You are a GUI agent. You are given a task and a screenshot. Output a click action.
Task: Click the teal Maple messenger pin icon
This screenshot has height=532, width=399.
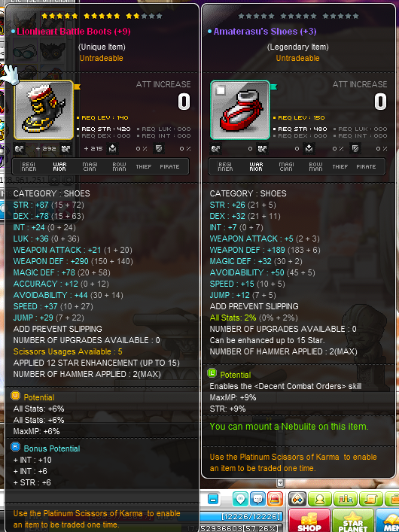[240, 499]
